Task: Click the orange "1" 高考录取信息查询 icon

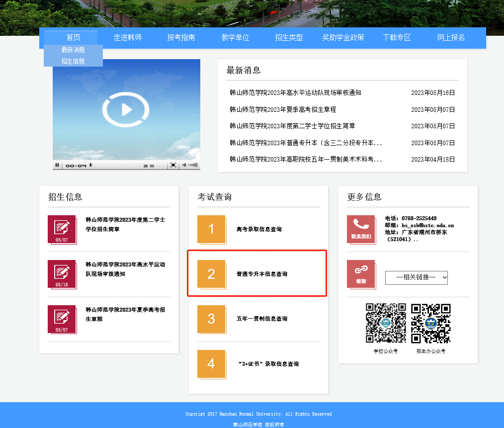Action: (212, 229)
